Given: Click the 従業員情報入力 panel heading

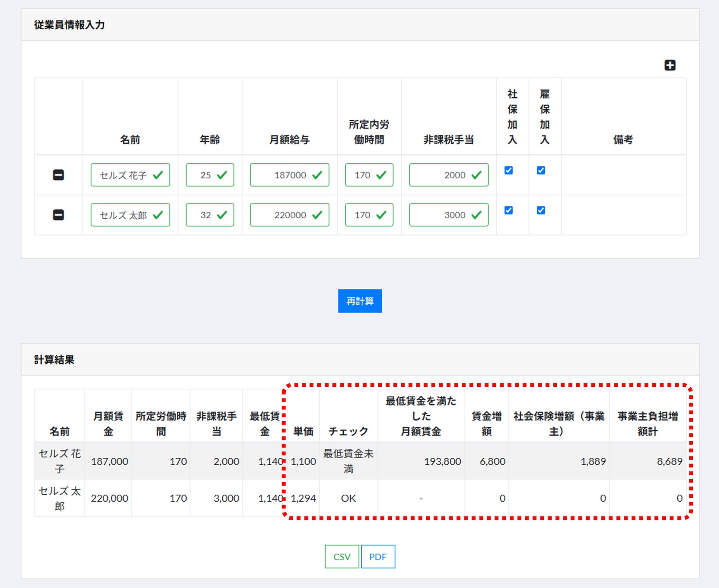Looking at the screenshot, I should click(x=70, y=25).
